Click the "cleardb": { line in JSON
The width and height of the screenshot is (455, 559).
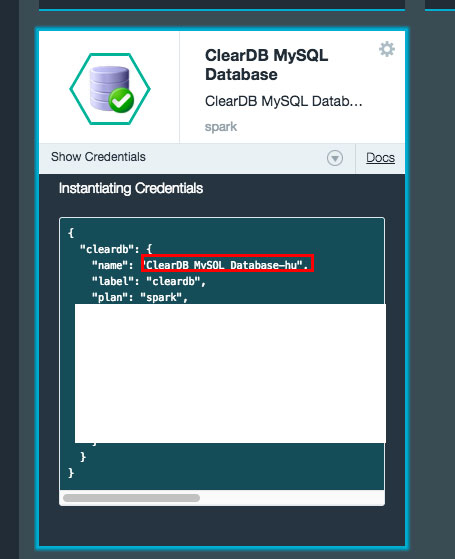116,249
